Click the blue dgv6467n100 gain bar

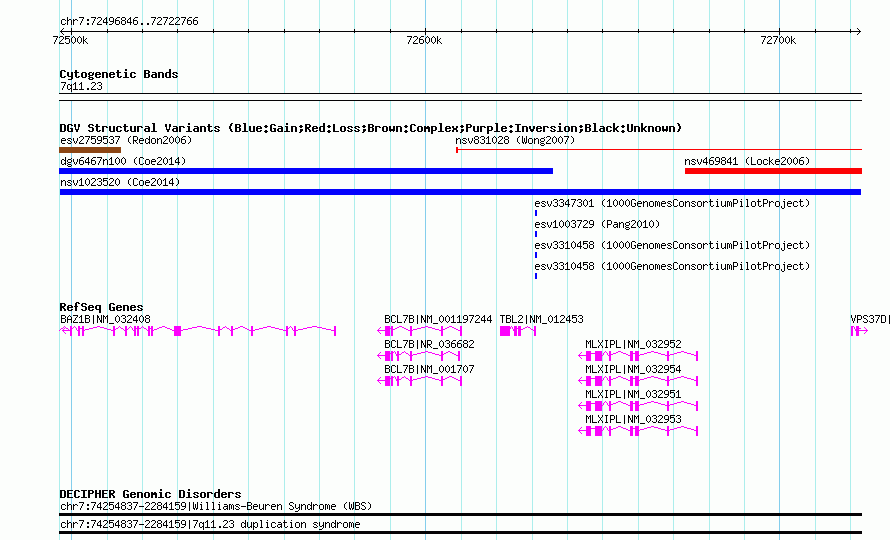coord(306,171)
